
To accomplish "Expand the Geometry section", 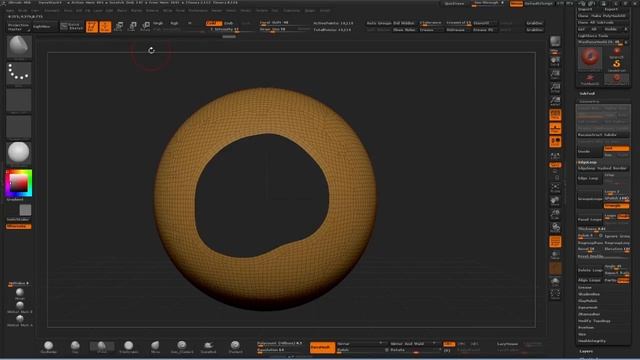I will pos(589,101).
